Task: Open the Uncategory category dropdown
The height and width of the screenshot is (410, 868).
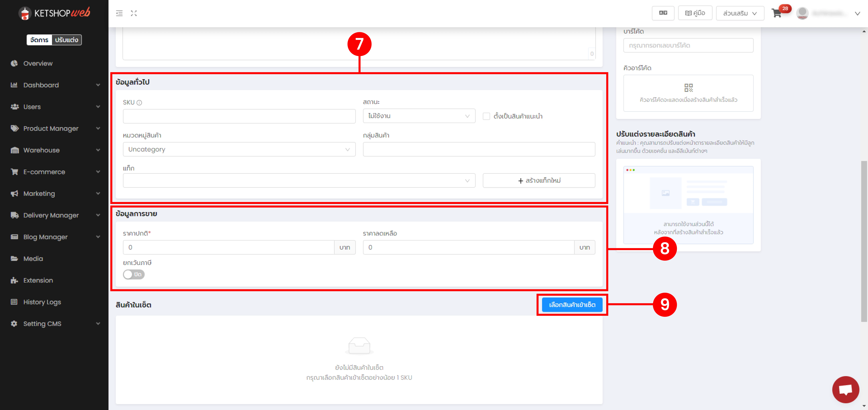Action: pos(239,149)
